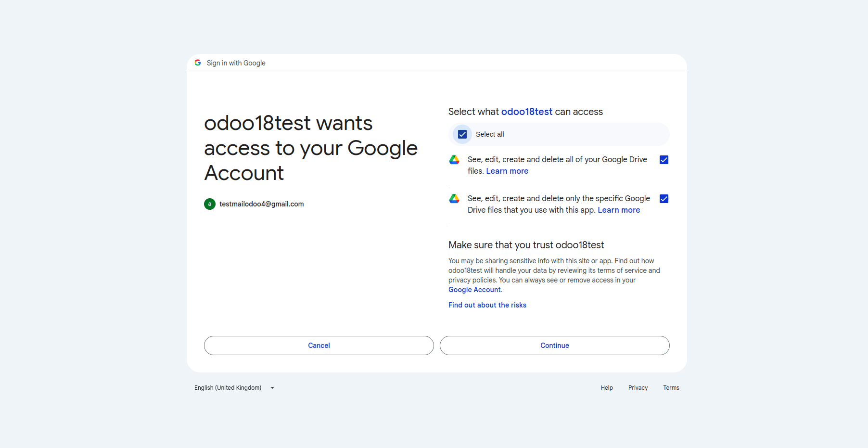Viewport: 868px width, 448px height.
Task: Click the Google logo in the header
Action: (198, 63)
